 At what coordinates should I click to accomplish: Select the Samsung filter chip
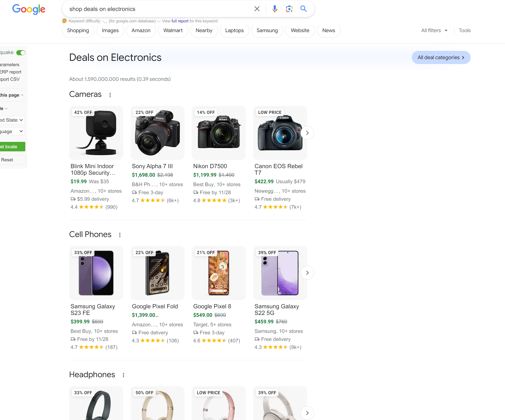[x=267, y=31]
